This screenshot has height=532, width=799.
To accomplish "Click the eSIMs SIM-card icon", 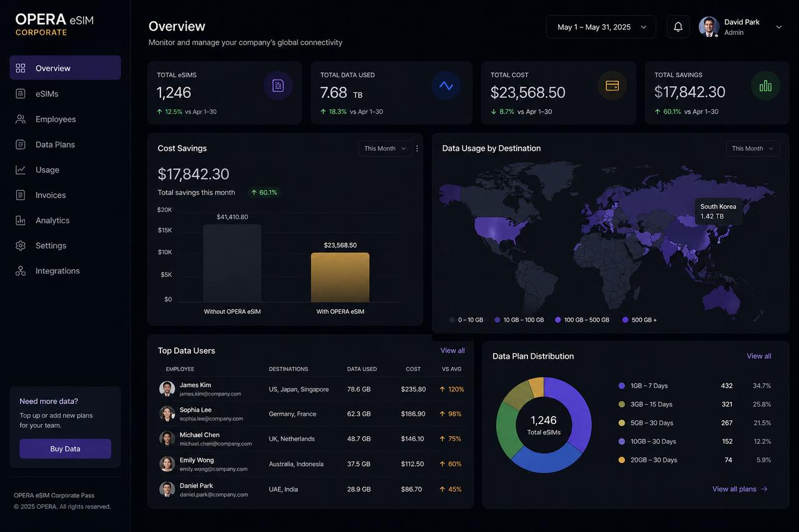I will point(21,93).
